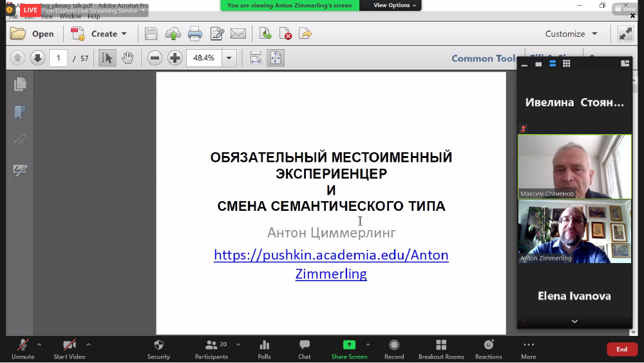Open the Page Thumbnails sidebar panel

20,84
